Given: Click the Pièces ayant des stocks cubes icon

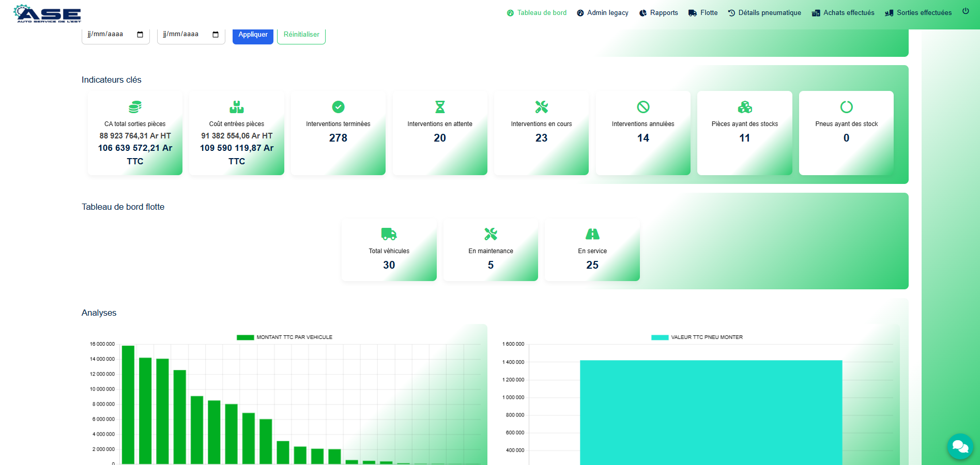Looking at the screenshot, I should click(x=745, y=107).
